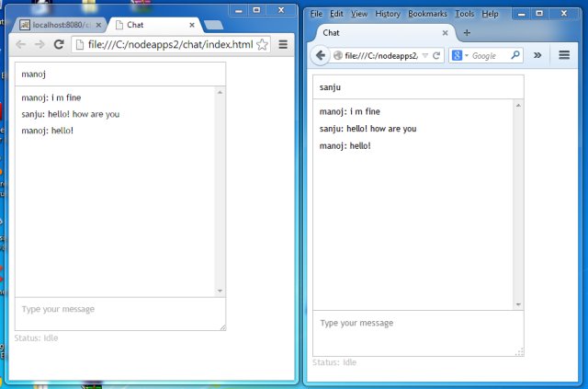
Task: Click the manoj name field in Chrome
Action: pyautogui.click(x=120, y=74)
